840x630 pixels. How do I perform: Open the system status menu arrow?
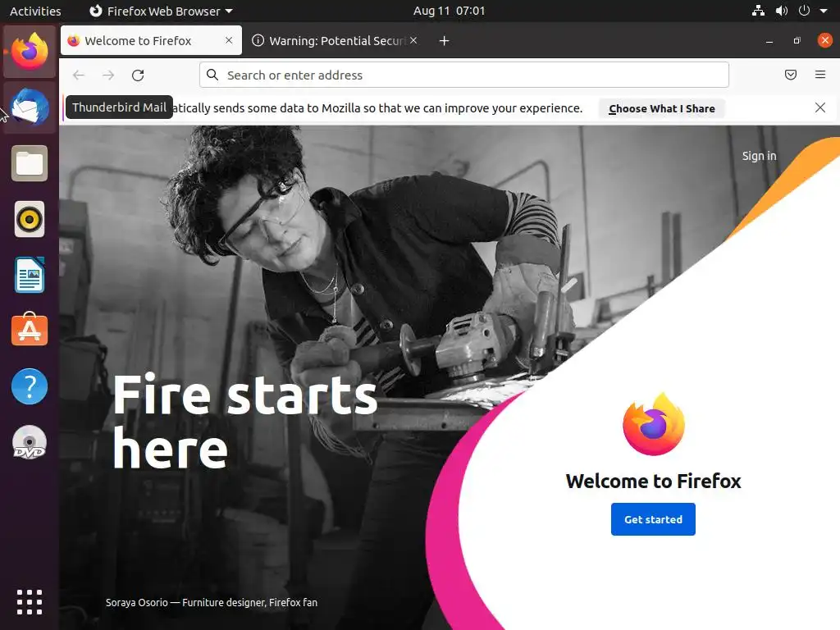tap(824, 11)
